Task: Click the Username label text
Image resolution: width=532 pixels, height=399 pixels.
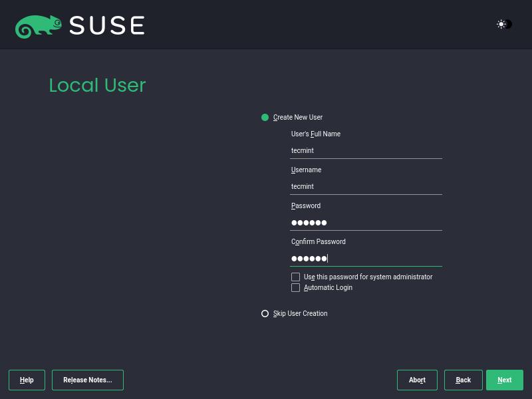Action: 307,170
